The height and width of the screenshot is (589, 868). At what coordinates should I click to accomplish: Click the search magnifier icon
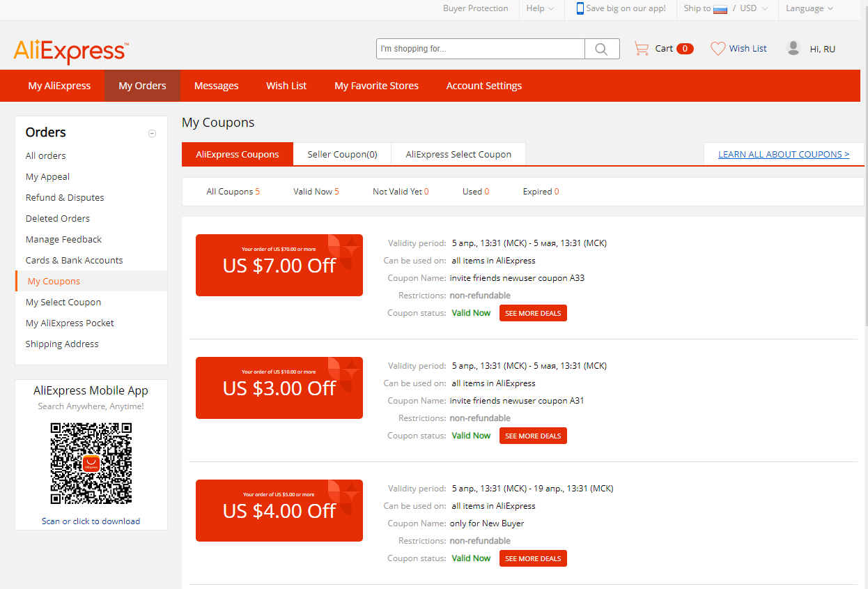602,49
